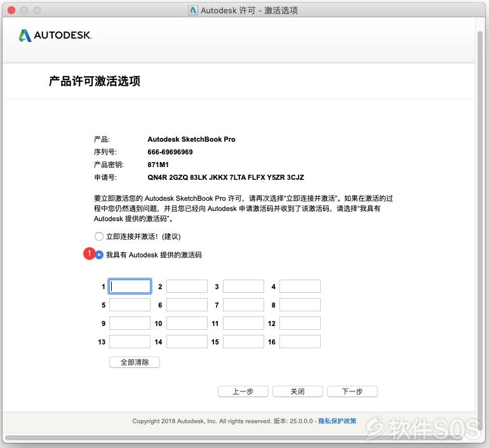Click the Autodesk logo in header
This screenshot has height=448, width=489.
coord(55,35)
